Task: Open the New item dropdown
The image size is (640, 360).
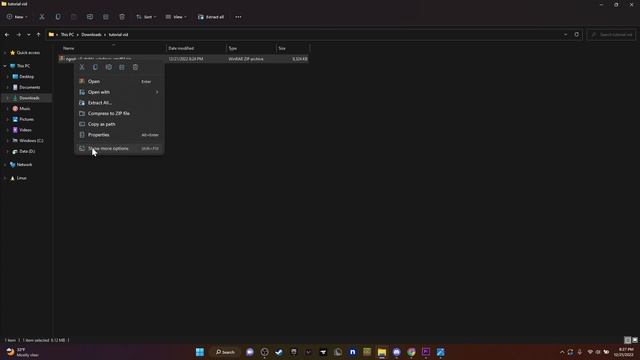Action: tap(17, 17)
